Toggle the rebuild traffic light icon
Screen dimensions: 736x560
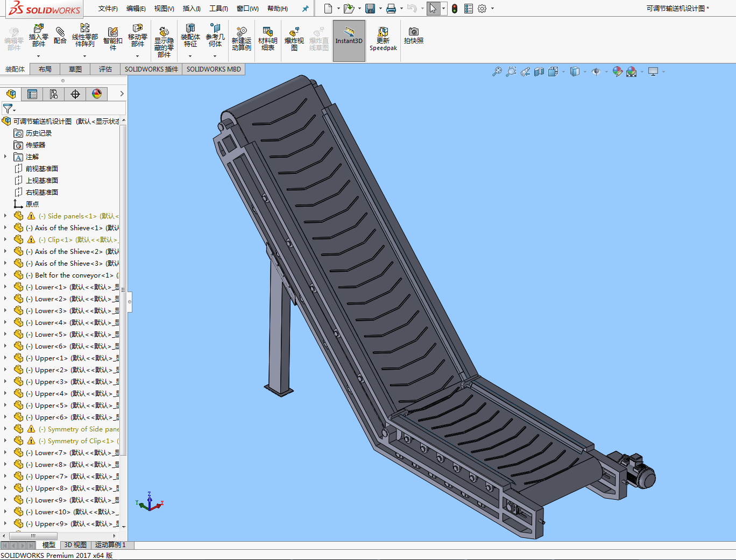(455, 9)
